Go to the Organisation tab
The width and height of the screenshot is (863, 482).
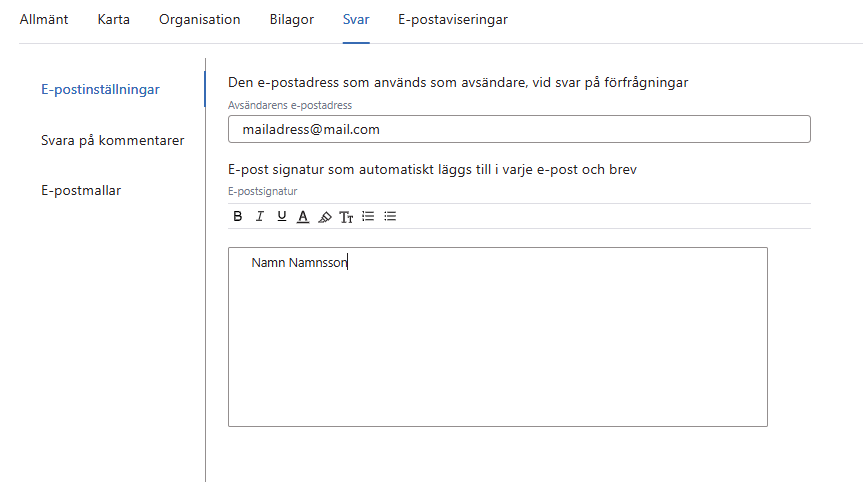pos(200,20)
